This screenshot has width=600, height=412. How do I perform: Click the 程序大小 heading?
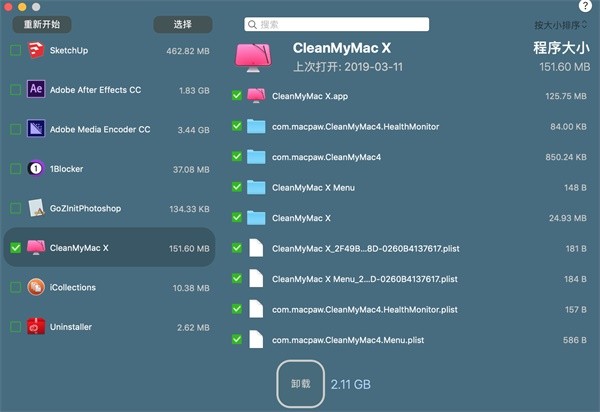pos(561,48)
